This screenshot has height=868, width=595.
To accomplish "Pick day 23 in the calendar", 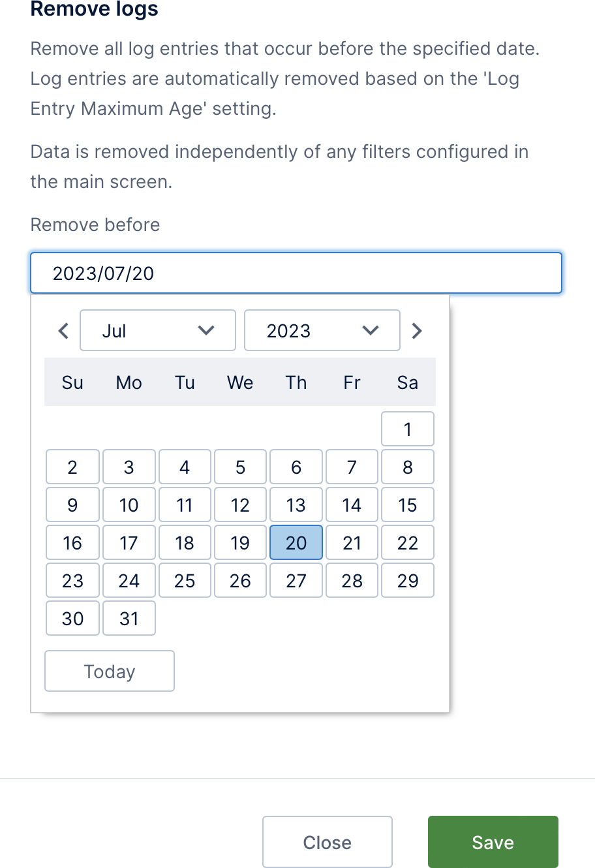I will [x=72, y=580].
